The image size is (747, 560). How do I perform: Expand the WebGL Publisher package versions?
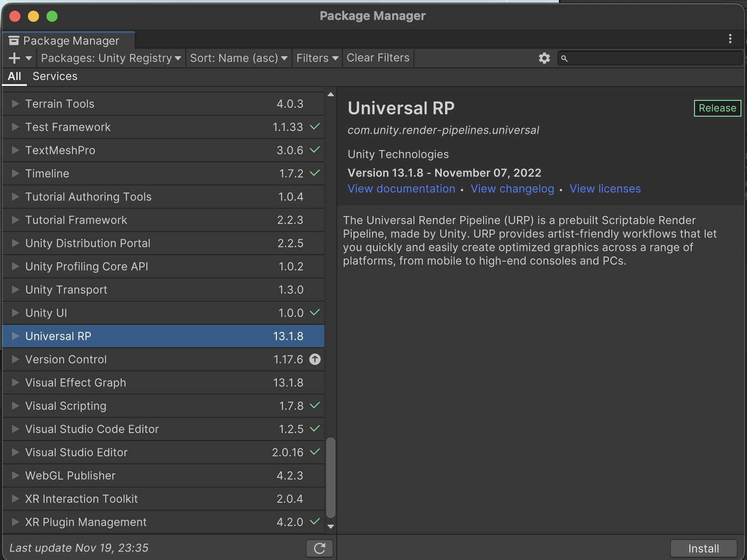[x=15, y=475]
